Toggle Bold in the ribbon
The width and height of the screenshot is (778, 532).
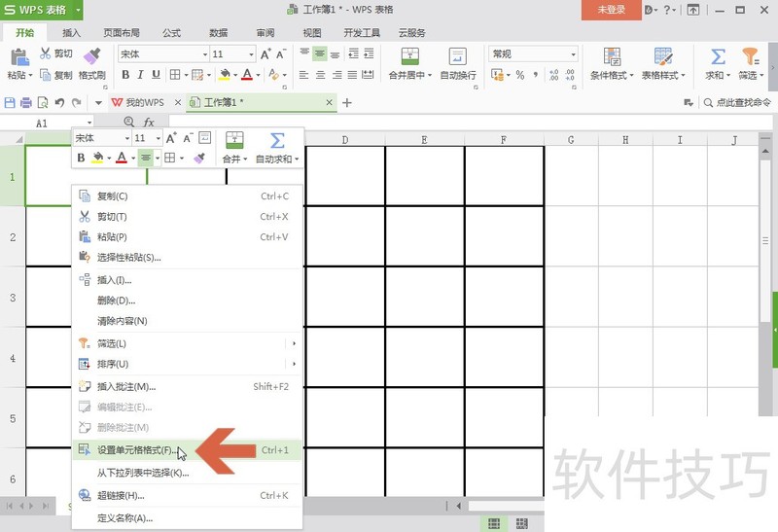point(125,75)
